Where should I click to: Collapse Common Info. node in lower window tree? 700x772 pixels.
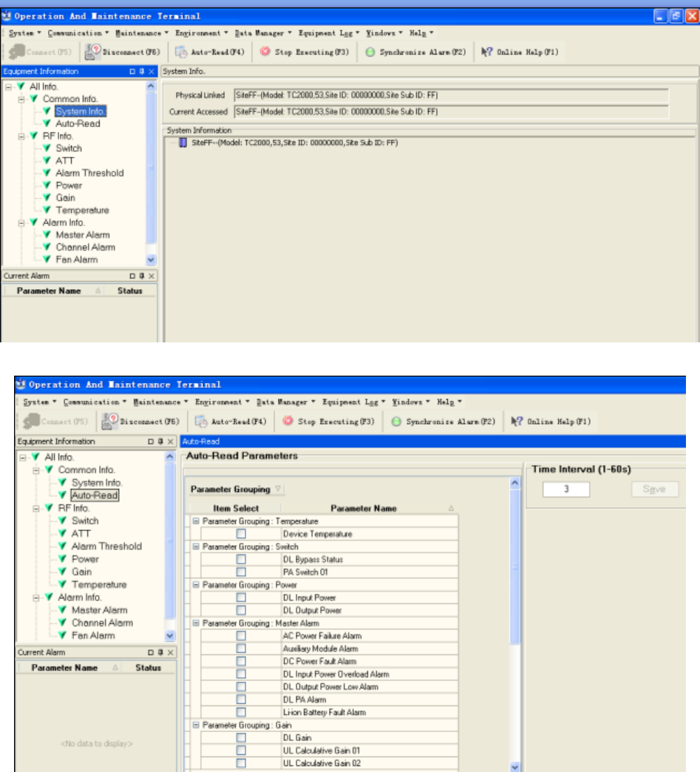(36, 470)
